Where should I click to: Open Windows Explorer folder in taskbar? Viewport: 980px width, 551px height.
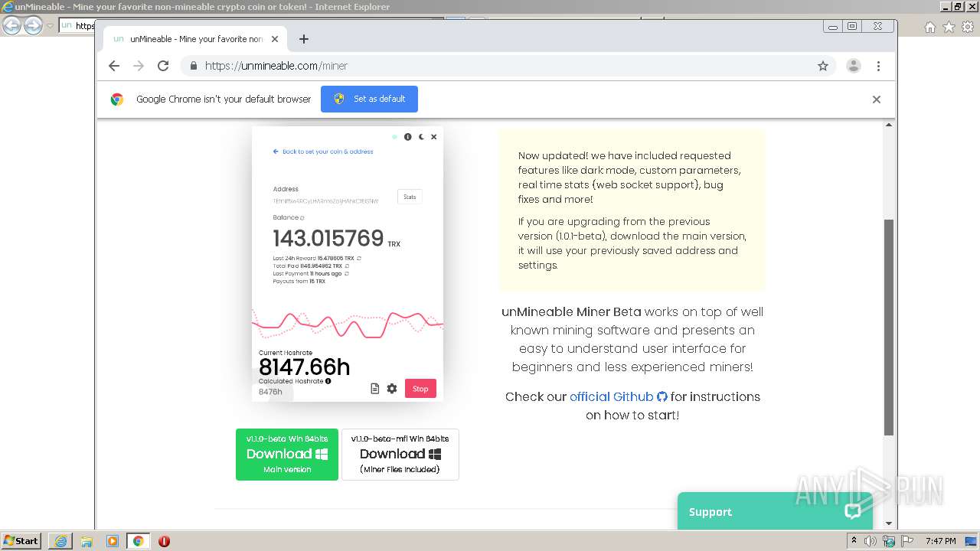[87, 541]
